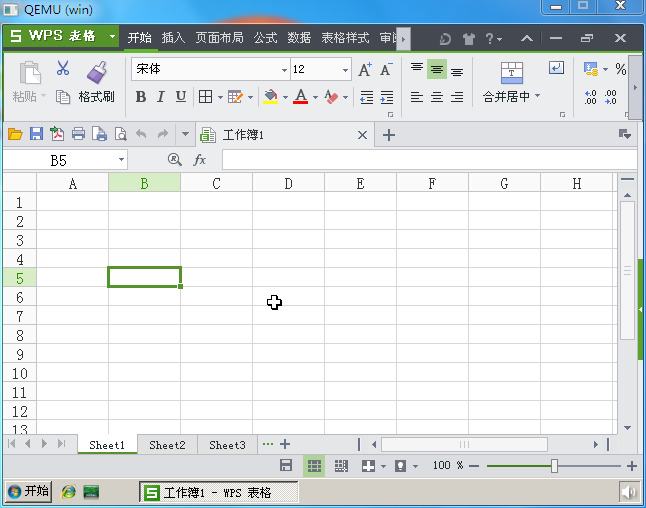Expand the WPS 表格 application menu arrow

(112, 36)
